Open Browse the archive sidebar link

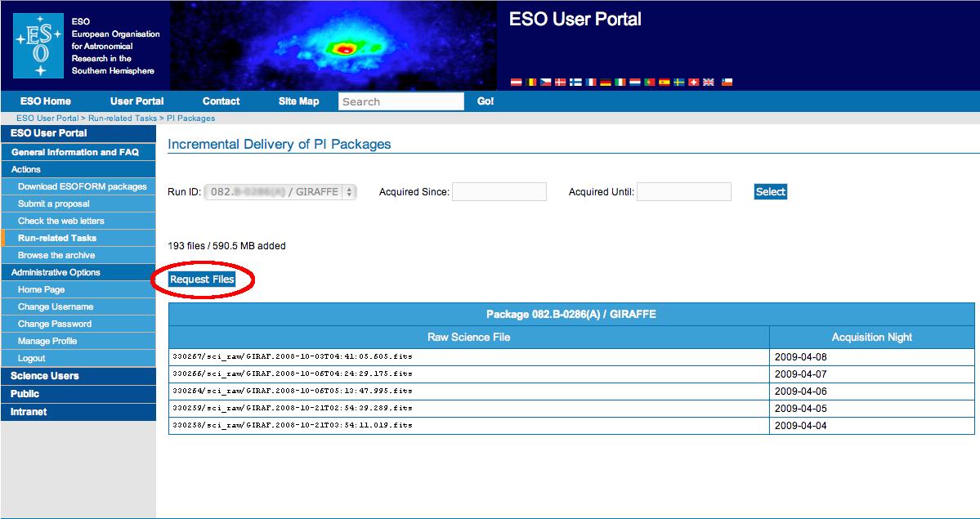pos(56,255)
